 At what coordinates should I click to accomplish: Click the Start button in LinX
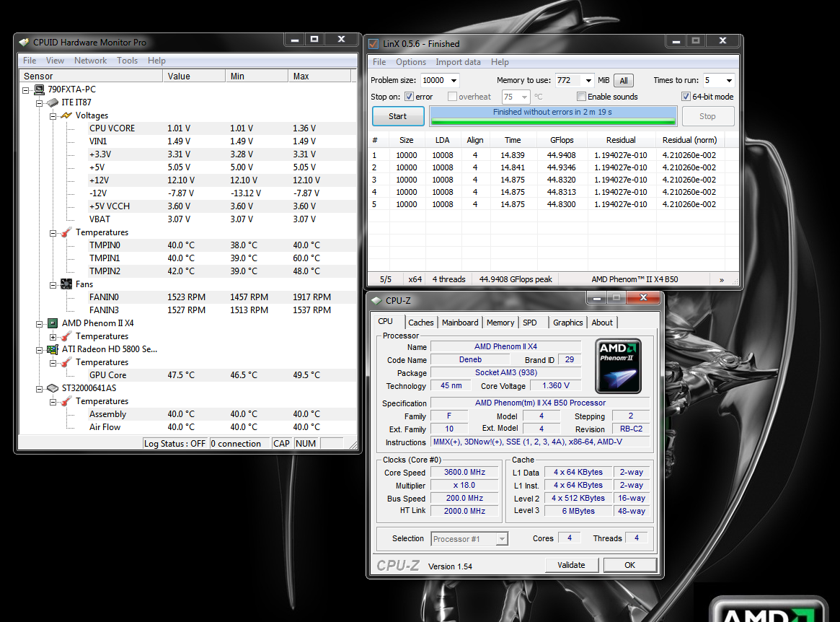[x=397, y=116]
